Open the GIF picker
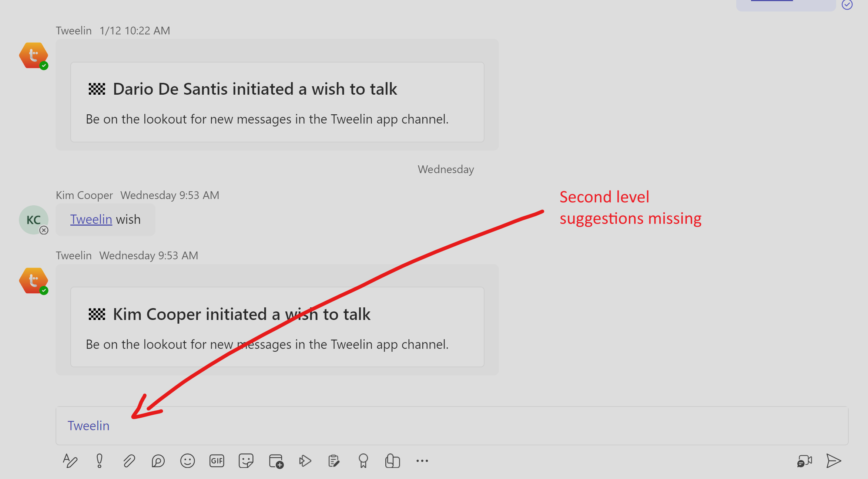868x479 pixels. pyautogui.click(x=217, y=461)
